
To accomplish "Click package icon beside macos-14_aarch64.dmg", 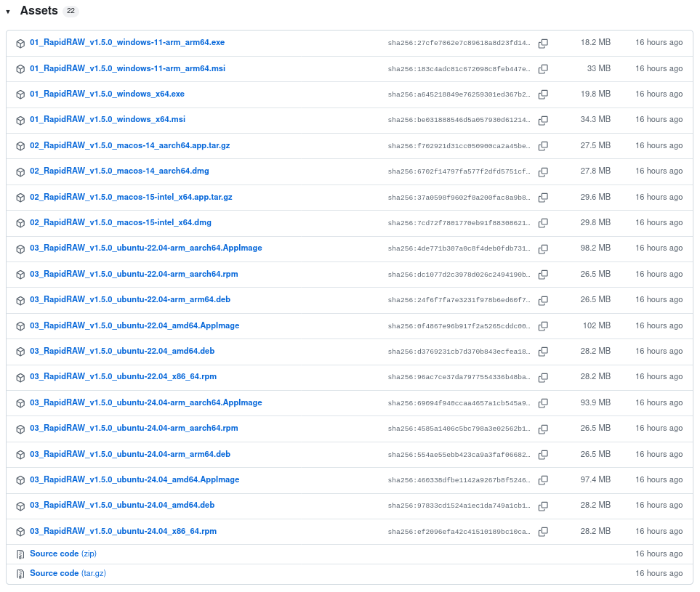I will click(x=20, y=171).
